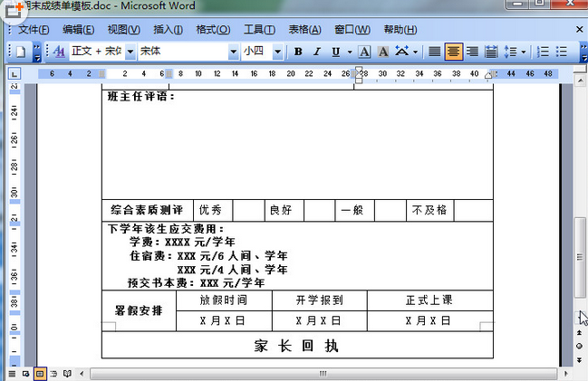Apply distributed alignment
588x381 pixels.
tap(491, 52)
